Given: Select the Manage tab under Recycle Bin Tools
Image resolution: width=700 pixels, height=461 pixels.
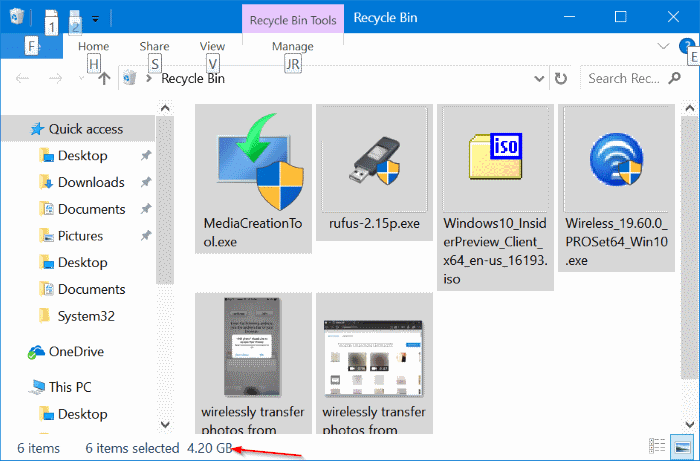Looking at the screenshot, I should (293, 46).
